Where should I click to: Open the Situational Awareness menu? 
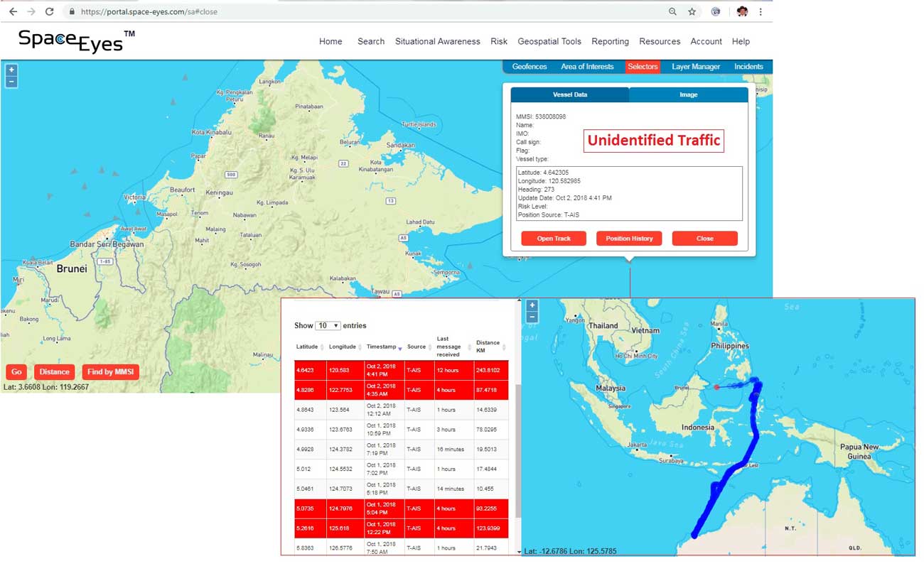[x=437, y=41]
